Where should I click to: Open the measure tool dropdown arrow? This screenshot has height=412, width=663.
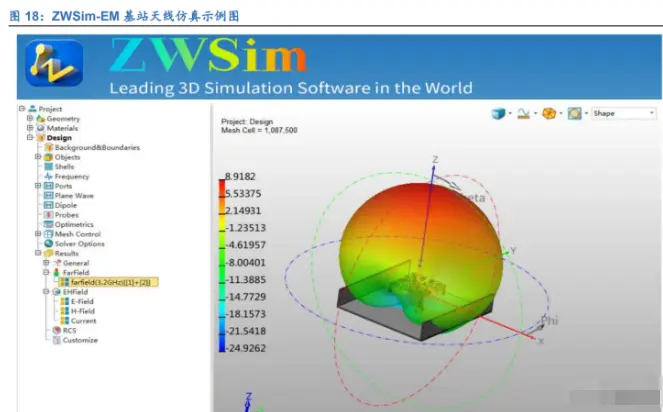click(535, 113)
